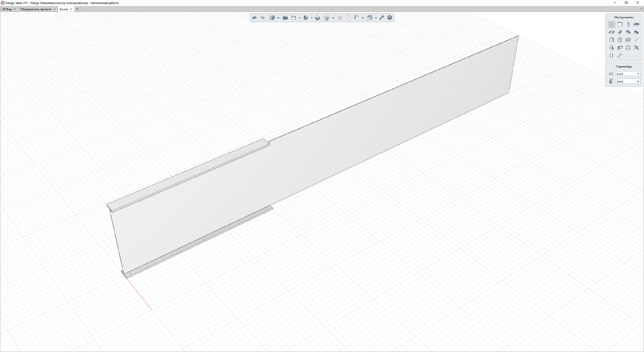Select the corrugated sheet tool
644x352 pixels.
tap(628, 32)
